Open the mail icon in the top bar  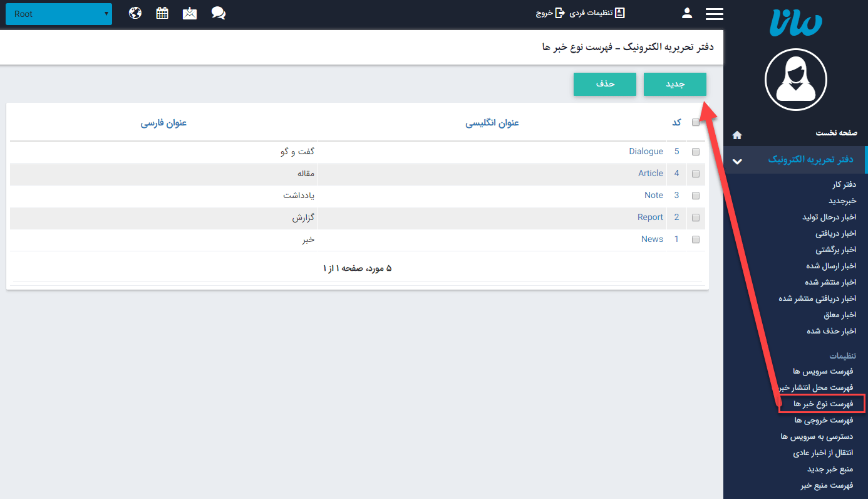pyautogui.click(x=190, y=13)
